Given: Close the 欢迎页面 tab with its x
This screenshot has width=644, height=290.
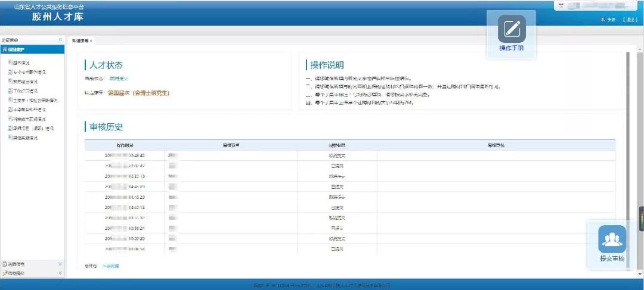Looking at the screenshot, I should (x=91, y=40).
